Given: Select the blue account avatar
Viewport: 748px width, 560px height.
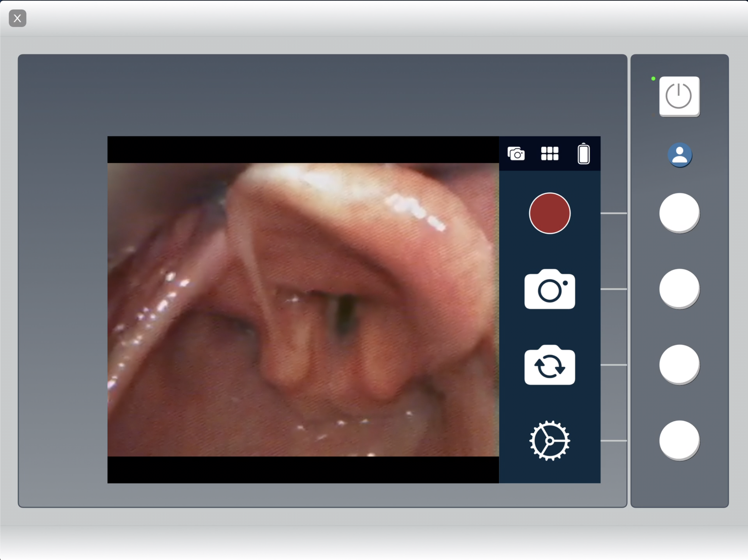Looking at the screenshot, I should pyautogui.click(x=679, y=155).
